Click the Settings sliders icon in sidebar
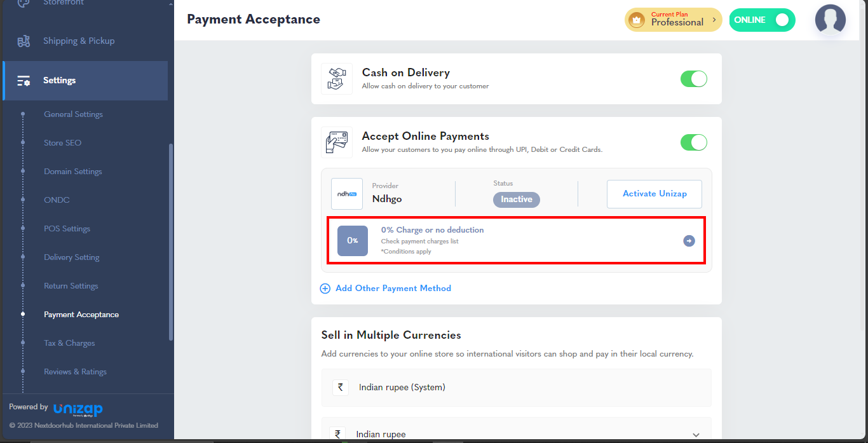This screenshot has width=868, height=443. (x=24, y=81)
